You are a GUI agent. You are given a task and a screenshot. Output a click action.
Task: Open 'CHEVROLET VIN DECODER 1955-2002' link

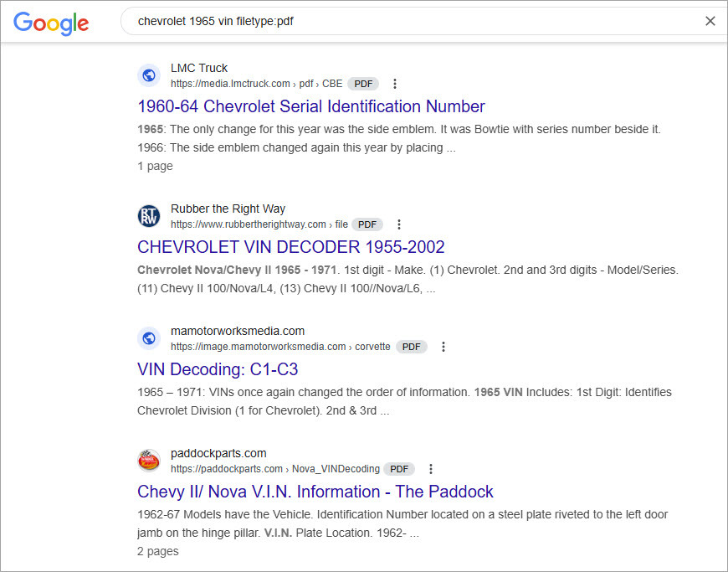291,247
